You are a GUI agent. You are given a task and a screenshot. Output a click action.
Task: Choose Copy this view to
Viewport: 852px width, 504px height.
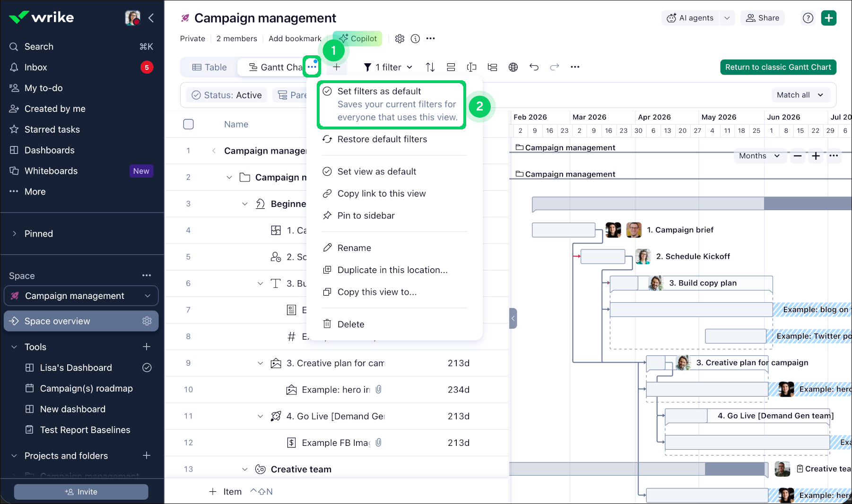pyautogui.click(x=394, y=292)
